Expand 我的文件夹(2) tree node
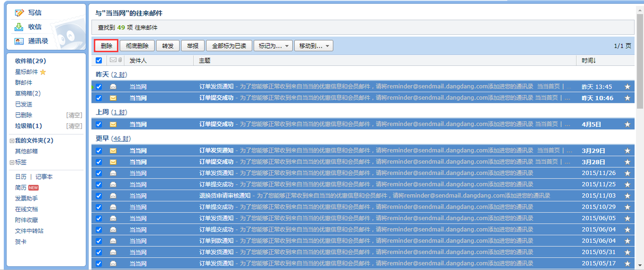This screenshot has height=270, width=644. click(x=12, y=141)
